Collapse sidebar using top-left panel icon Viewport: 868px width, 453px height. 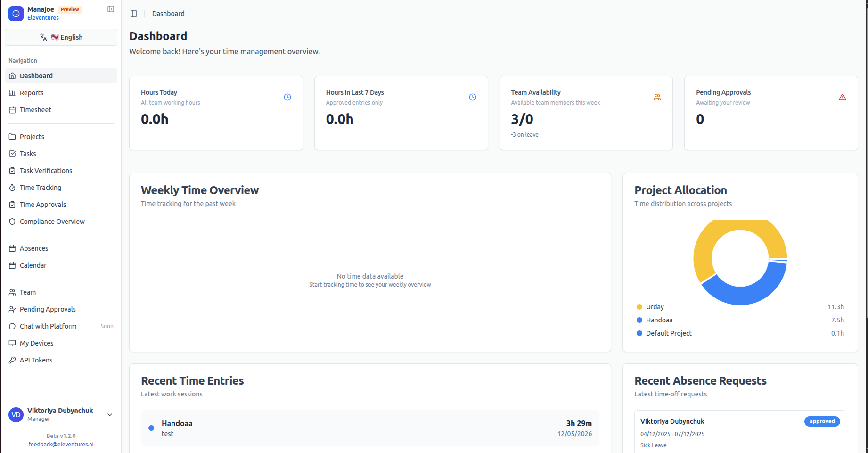111,9
